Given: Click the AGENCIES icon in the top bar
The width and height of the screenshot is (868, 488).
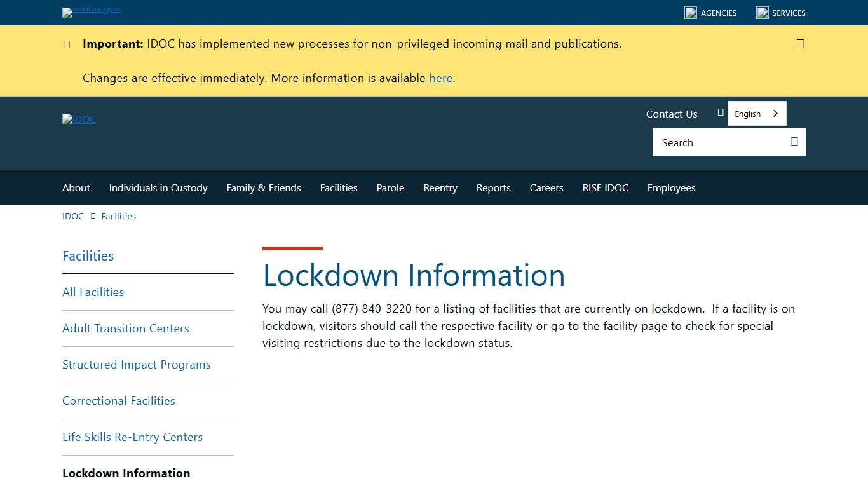Looking at the screenshot, I should [690, 12].
